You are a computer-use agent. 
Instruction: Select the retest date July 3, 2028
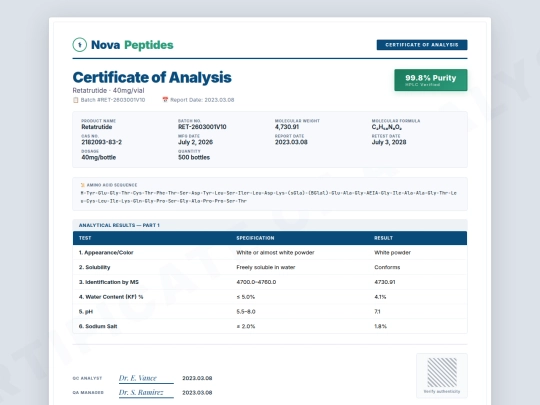(x=389, y=142)
